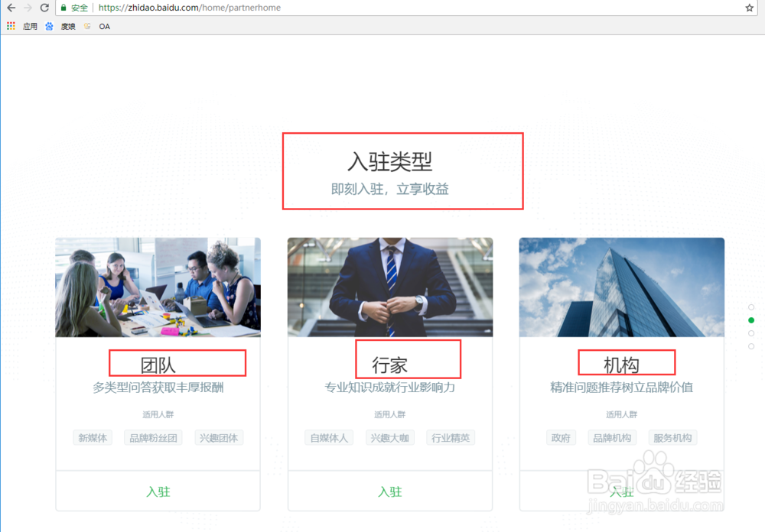Click the 品牌粉丝团 tag
765x532 pixels.
[x=153, y=438]
